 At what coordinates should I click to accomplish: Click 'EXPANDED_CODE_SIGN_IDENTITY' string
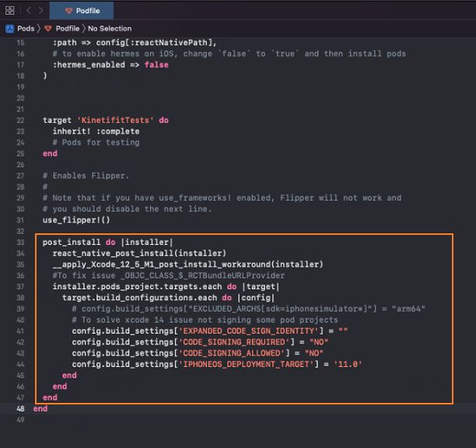[x=249, y=331]
